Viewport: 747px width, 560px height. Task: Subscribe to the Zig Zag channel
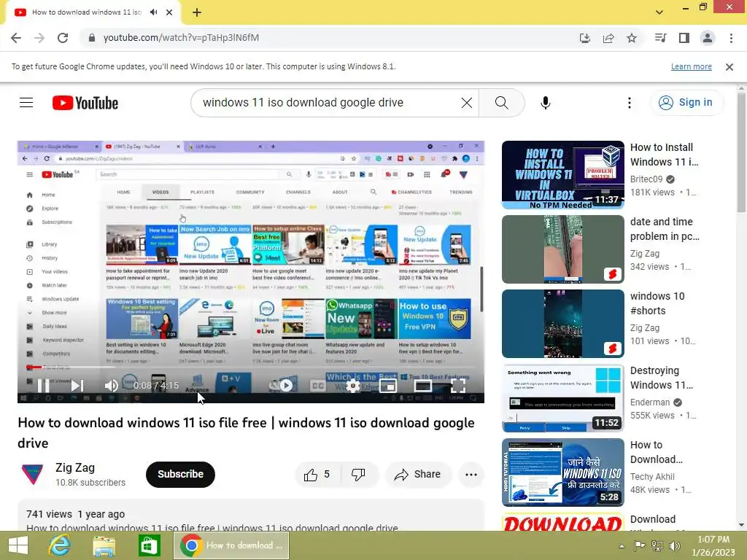(x=181, y=474)
